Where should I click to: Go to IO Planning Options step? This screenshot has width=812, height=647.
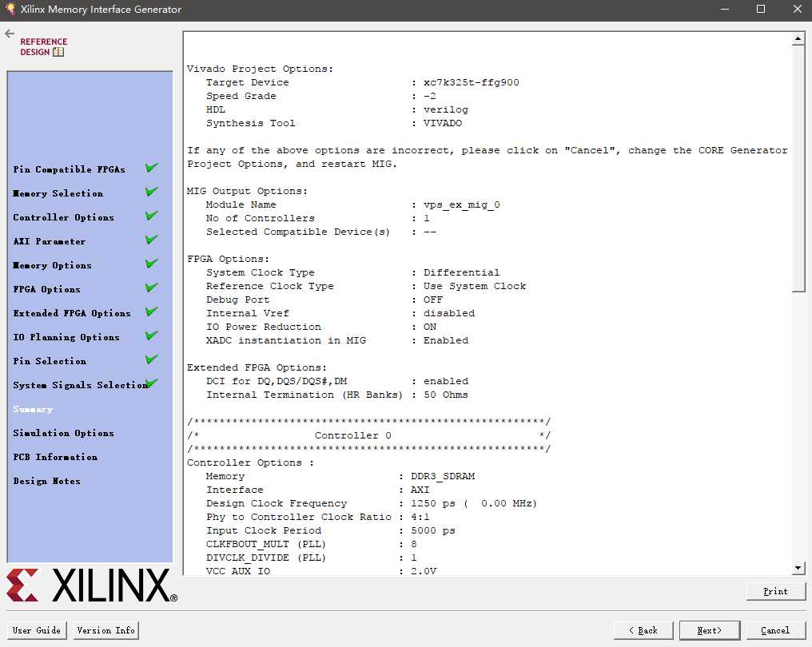pyautogui.click(x=66, y=337)
